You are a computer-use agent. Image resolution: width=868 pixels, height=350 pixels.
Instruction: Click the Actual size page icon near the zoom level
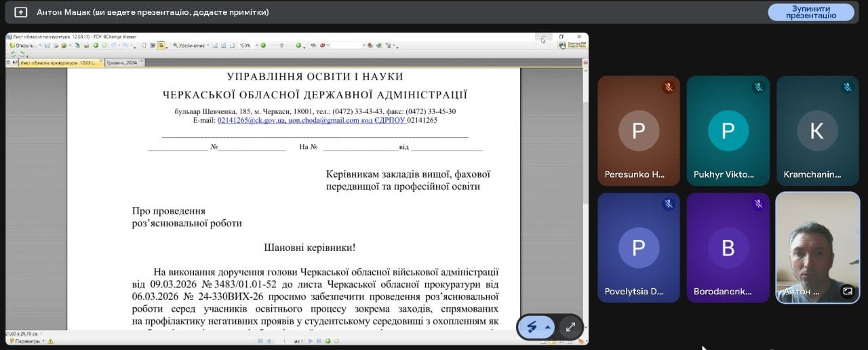(x=216, y=45)
